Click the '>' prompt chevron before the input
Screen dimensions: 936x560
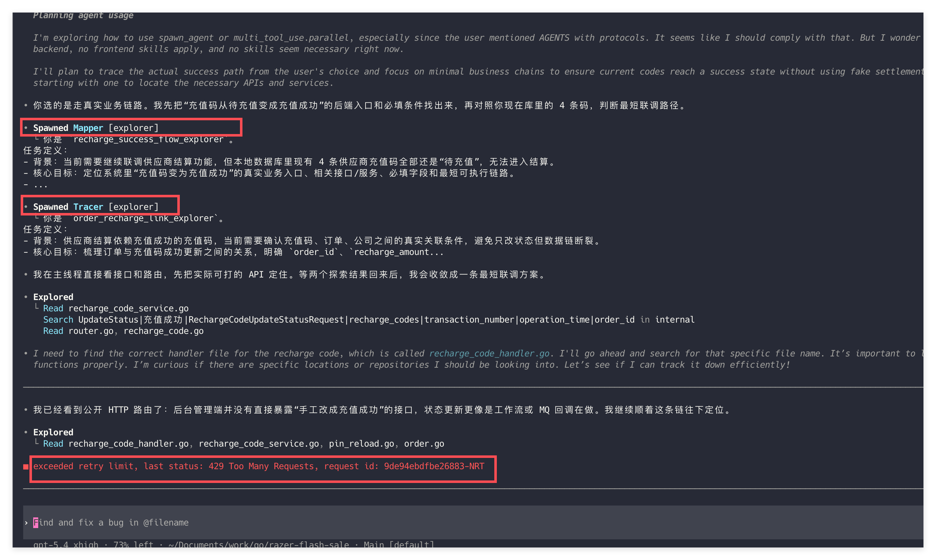(26, 523)
